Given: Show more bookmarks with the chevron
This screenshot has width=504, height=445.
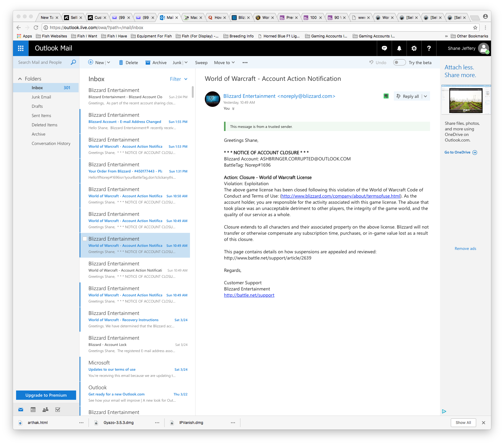Looking at the screenshot, I should pos(446,36).
